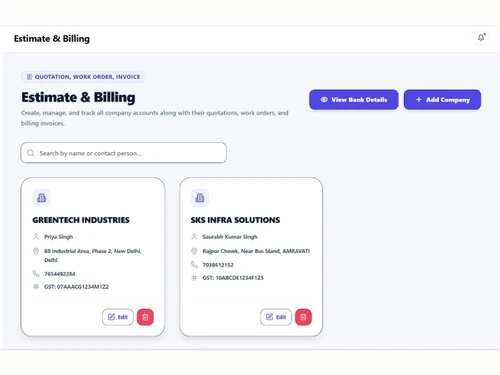Select the address Rajpur Chowk, Near Bus Stand
The image size is (500, 375).
tap(256, 251)
